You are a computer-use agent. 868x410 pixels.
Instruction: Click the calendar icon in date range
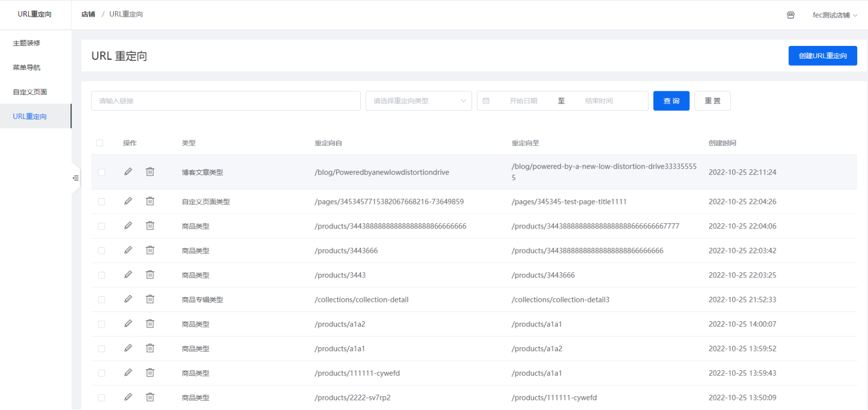(486, 101)
